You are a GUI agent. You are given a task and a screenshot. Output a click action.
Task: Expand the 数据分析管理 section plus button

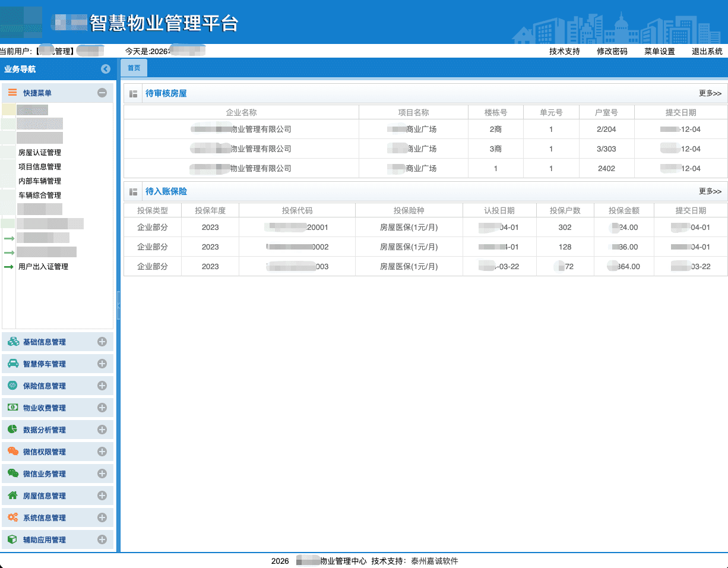coord(102,430)
